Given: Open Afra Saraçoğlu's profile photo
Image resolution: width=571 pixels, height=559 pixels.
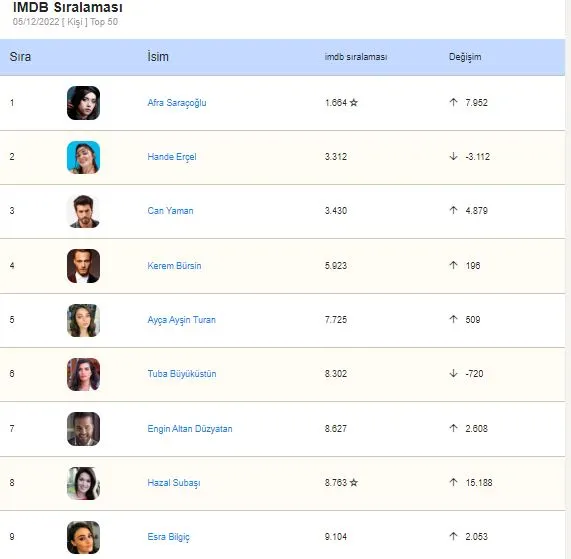Looking at the screenshot, I should click(x=83, y=103).
